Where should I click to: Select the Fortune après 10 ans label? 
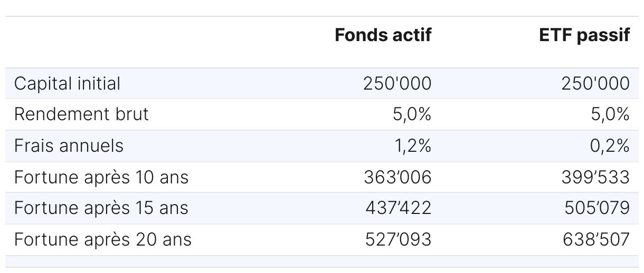[x=101, y=177]
